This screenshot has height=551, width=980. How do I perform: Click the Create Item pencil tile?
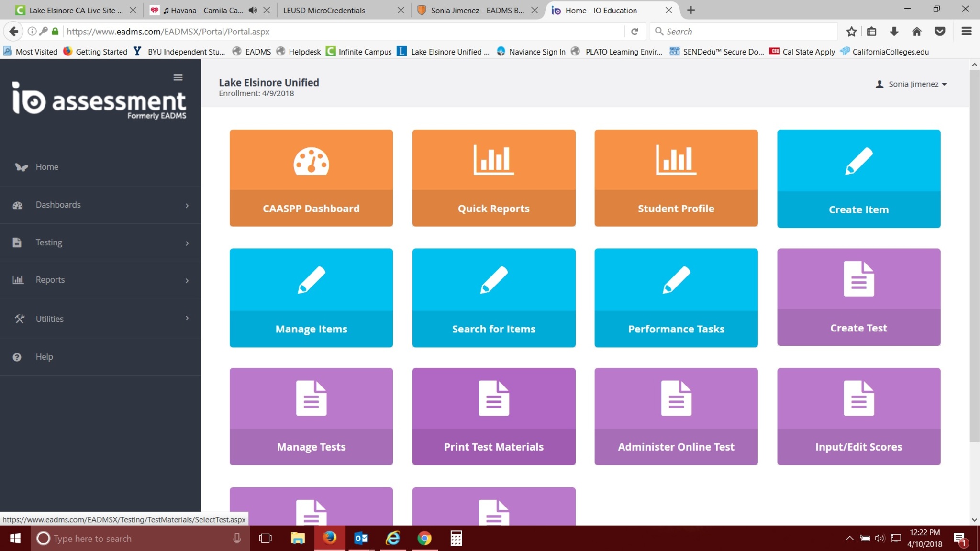click(858, 178)
